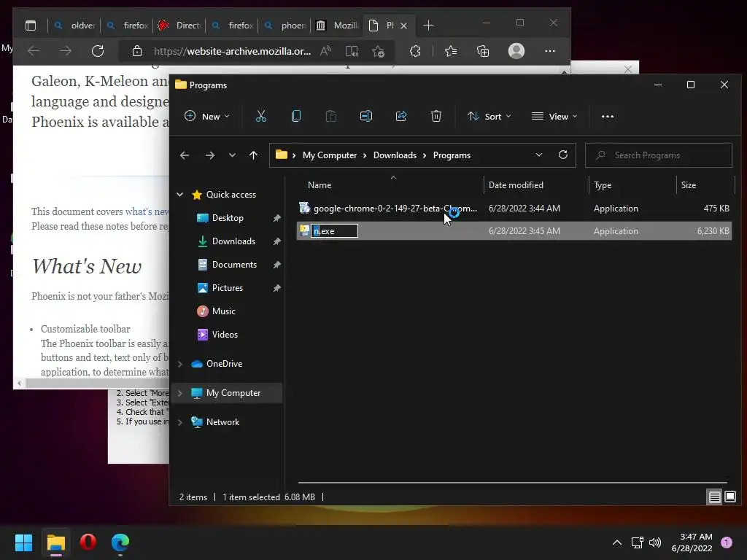Open Collections icon in Edge toolbar
This screenshot has height=560, width=747.
pyautogui.click(x=483, y=51)
